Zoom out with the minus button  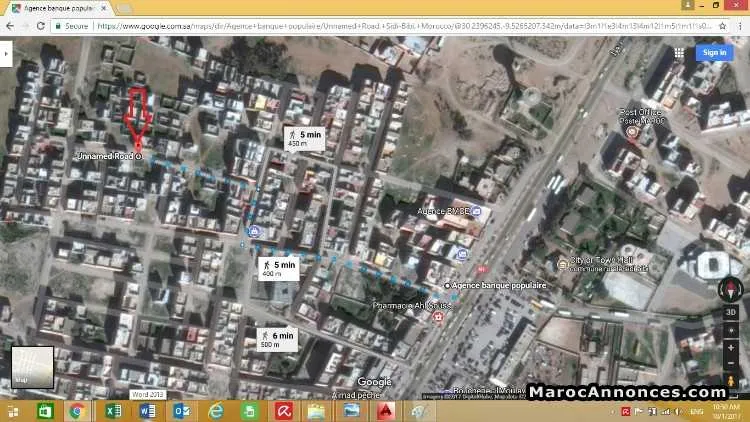730,363
